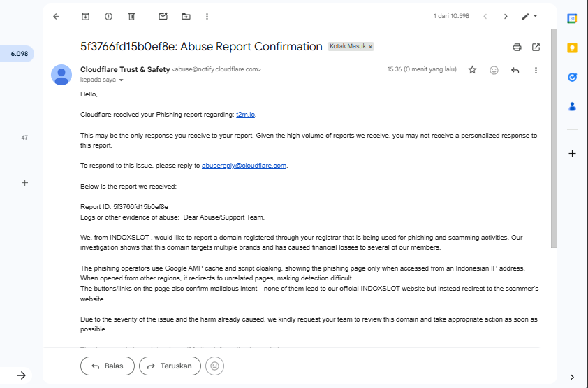Click the email subject heading
This screenshot has height=388, width=588.
201,47
